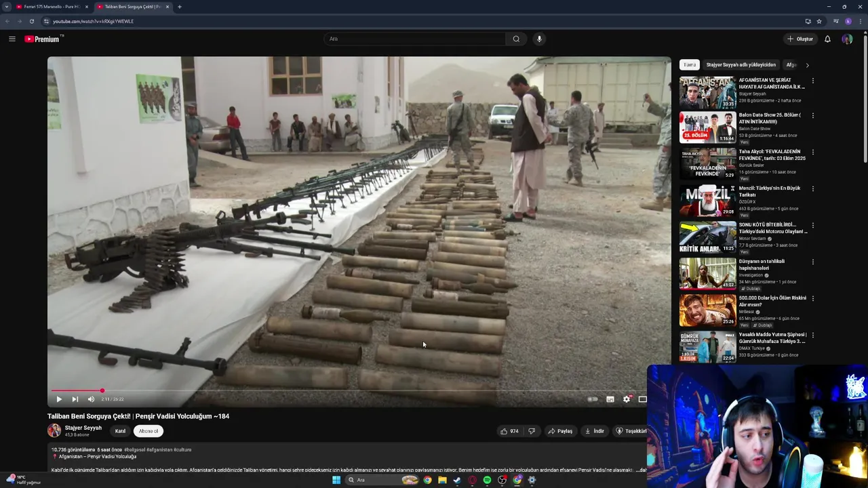Download the video via İndir button

coord(594,431)
